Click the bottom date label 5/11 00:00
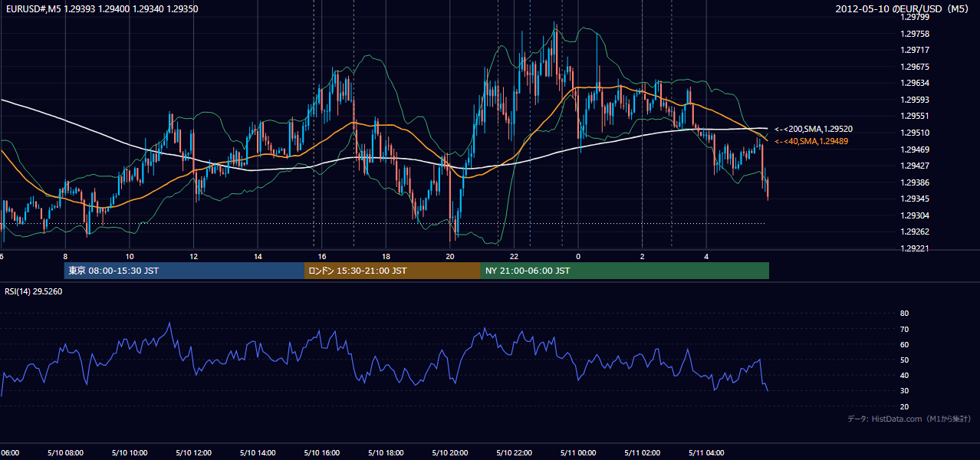This screenshot has height=460, width=980. tap(577, 452)
